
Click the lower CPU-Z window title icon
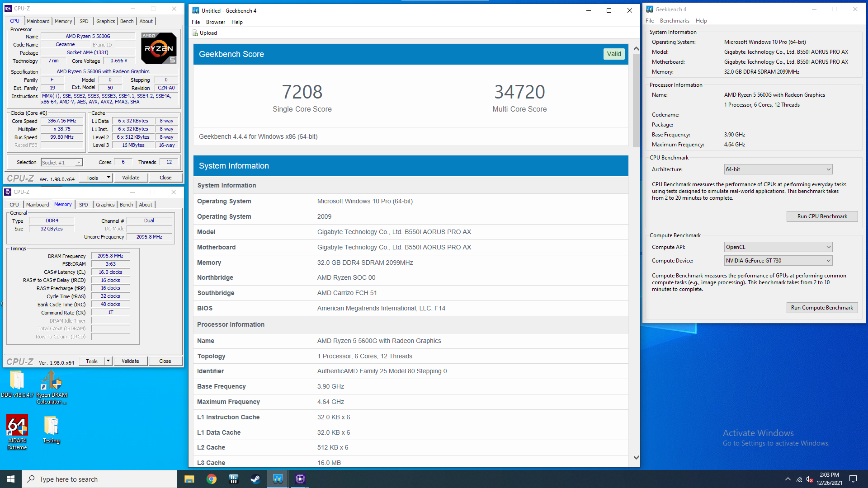(8, 192)
